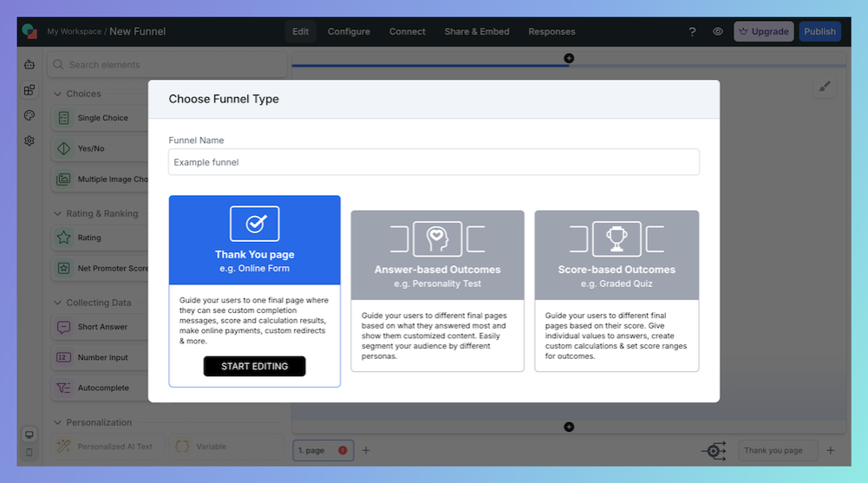
Task: Click the Score-based Outcomes description text
Action: pos(617,336)
